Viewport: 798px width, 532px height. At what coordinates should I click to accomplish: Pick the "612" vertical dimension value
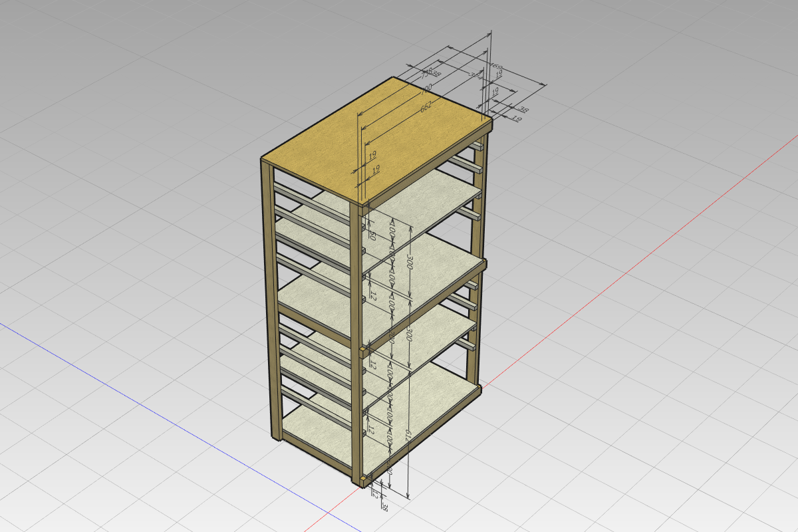[x=408, y=437]
